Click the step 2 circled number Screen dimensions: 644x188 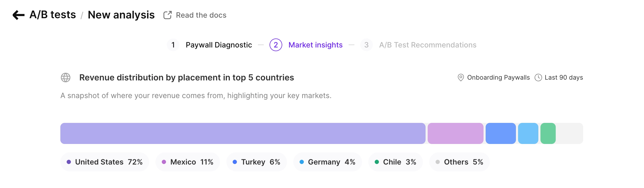[x=276, y=45]
